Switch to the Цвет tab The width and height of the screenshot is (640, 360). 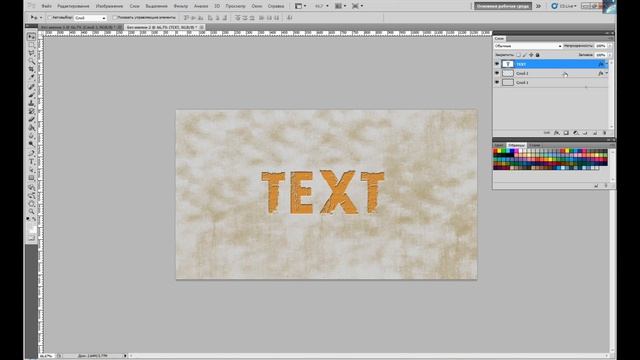click(499, 145)
